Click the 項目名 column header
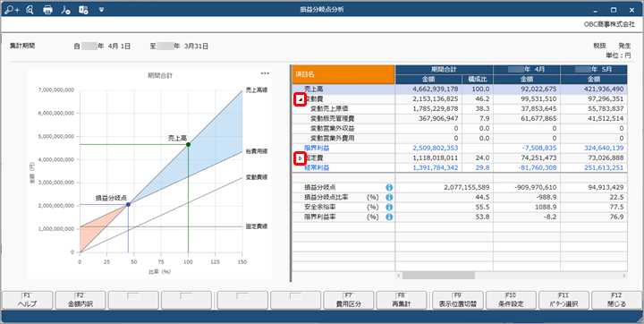 click(x=343, y=74)
